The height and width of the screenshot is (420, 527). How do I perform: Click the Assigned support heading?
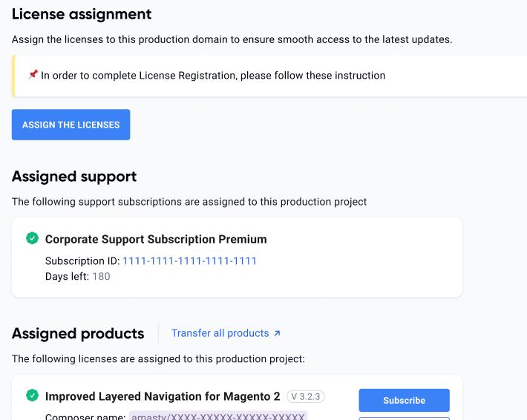point(74,177)
